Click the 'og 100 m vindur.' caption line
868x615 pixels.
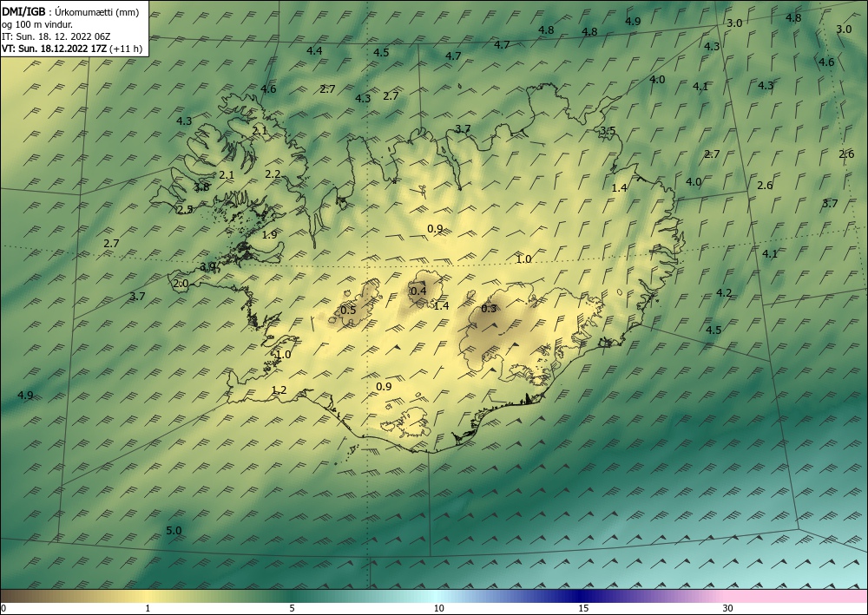pos(37,24)
